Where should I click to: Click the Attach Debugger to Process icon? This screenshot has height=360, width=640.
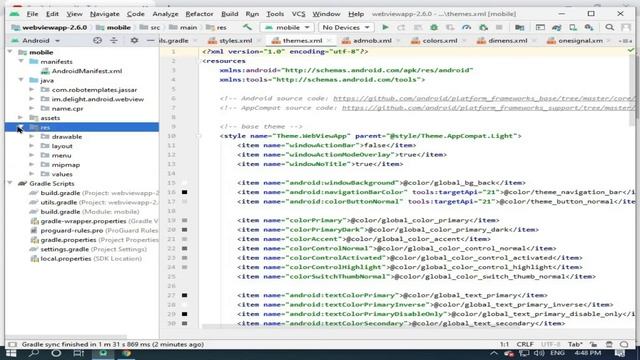[483, 27]
